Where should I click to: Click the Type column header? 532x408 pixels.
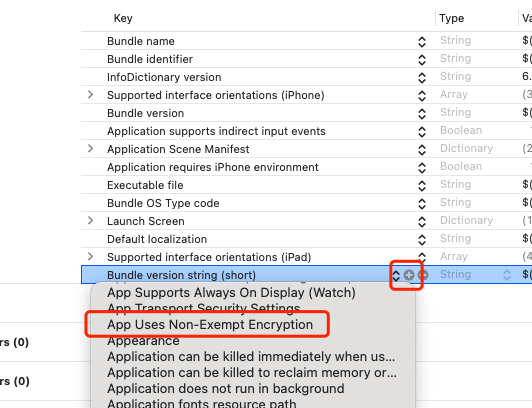tap(451, 18)
